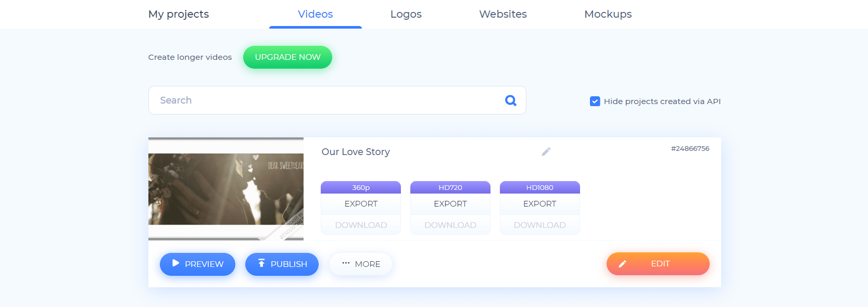The image size is (868, 307).
Task: Click DOWNLOAD under HD1080
Action: (x=540, y=225)
